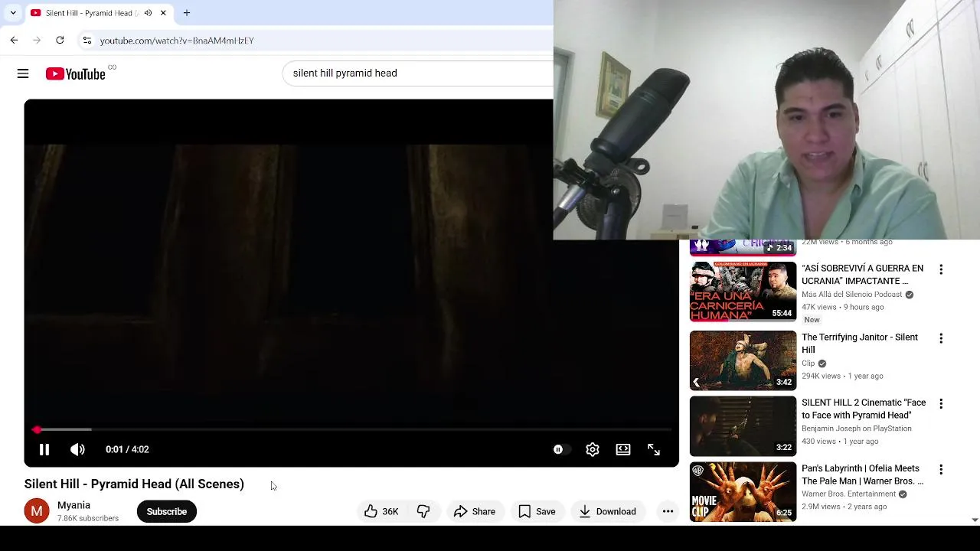The width and height of the screenshot is (980, 551).
Task: Click the address bar URL youtube.com/watch
Action: [x=177, y=41]
